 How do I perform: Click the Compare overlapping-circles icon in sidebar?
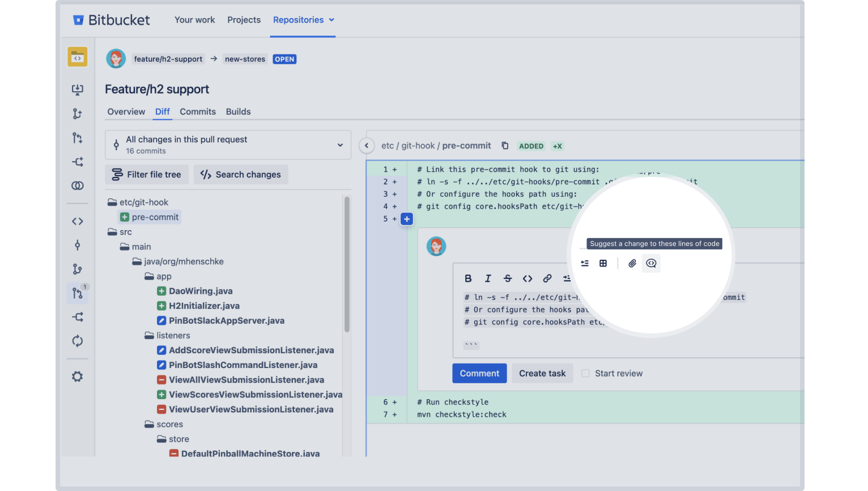pyautogui.click(x=78, y=185)
